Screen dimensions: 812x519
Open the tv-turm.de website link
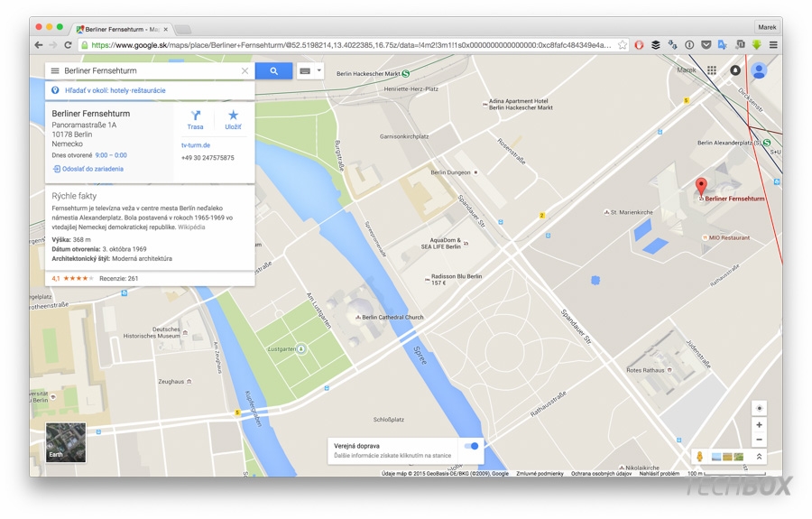196,145
